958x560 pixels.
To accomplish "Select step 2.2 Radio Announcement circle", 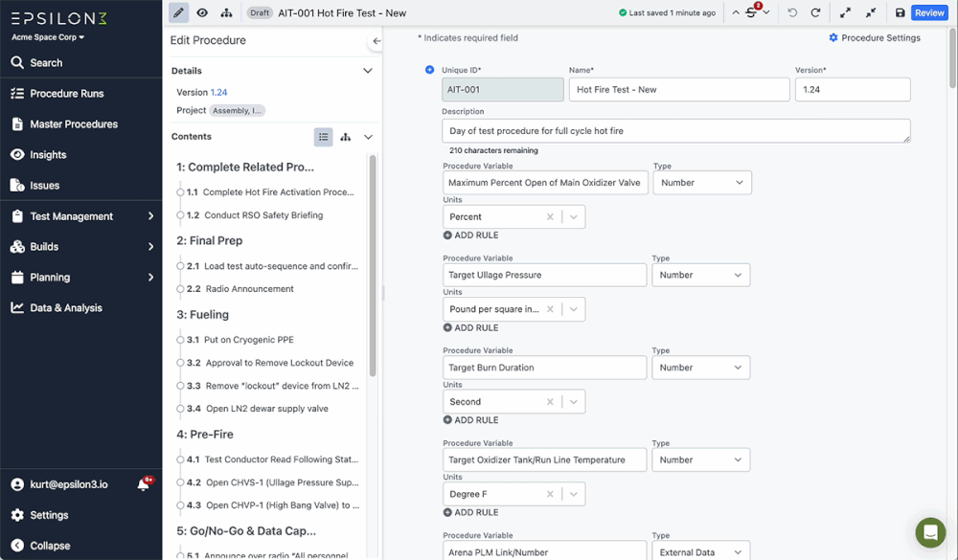I will [180, 289].
